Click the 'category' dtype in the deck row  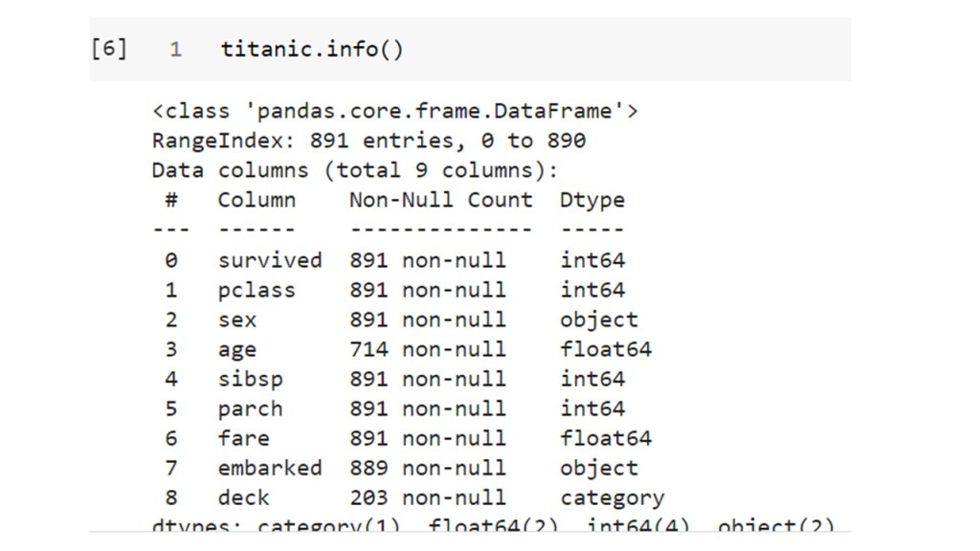612,497
